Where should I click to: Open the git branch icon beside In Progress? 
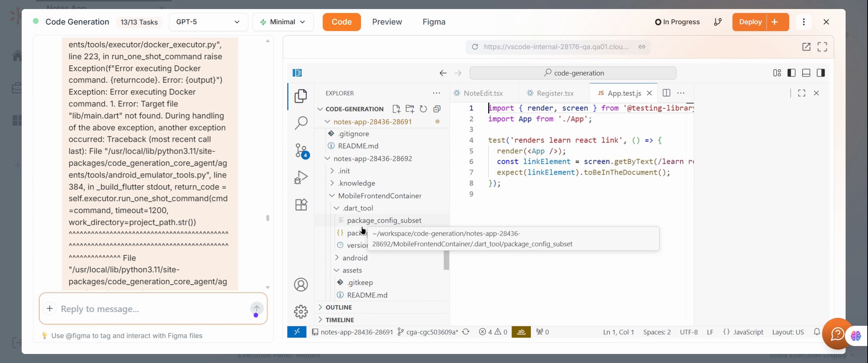(x=718, y=22)
